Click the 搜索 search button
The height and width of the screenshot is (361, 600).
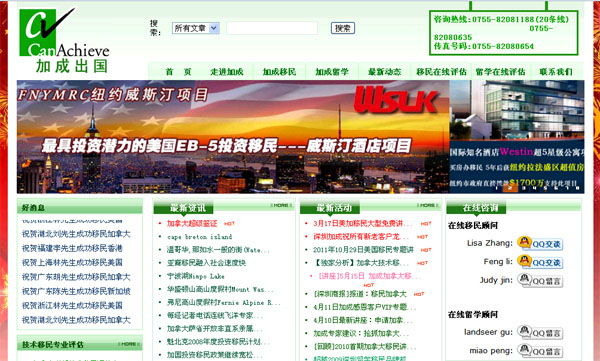342,28
